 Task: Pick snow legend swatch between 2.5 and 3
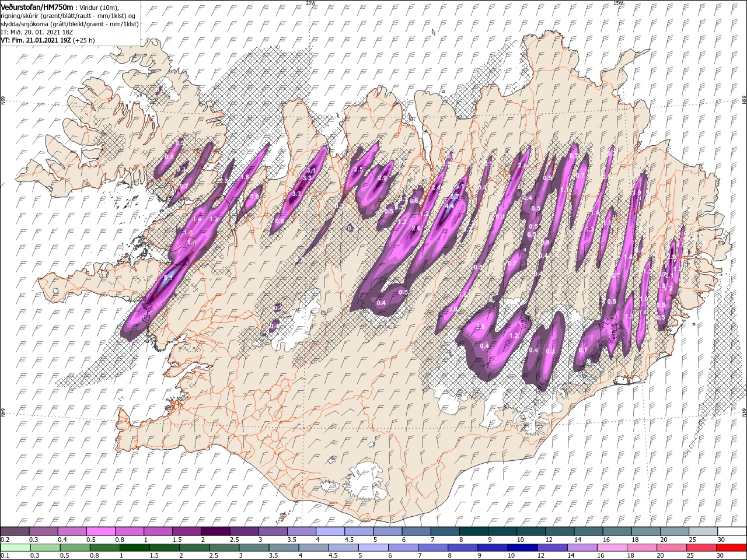point(245,532)
